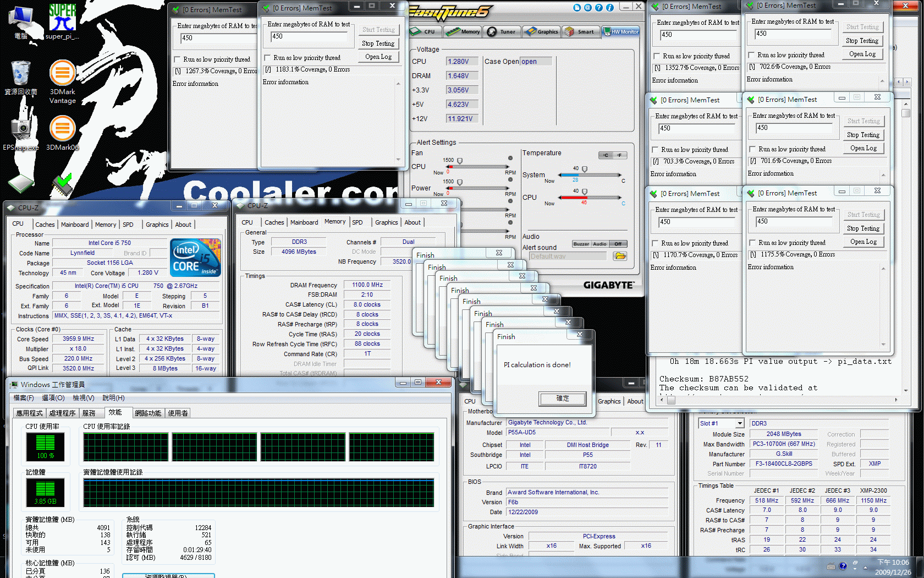Launch the 3DMark06 desktop shortcut

coord(63,132)
